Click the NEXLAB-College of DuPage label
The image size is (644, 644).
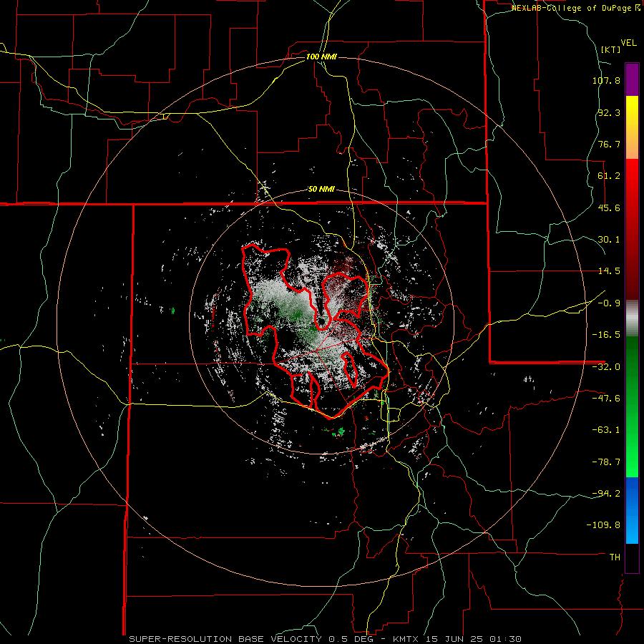(x=575, y=8)
